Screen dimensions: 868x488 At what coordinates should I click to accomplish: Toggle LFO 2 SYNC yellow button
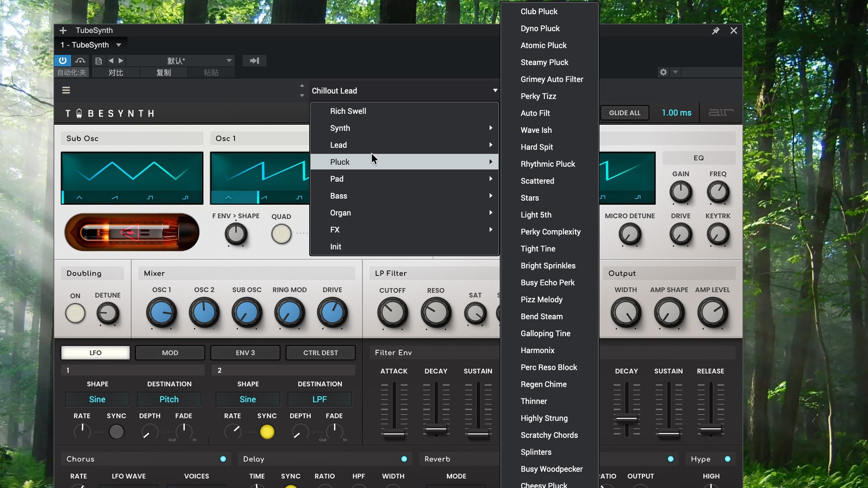(x=267, y=432)
